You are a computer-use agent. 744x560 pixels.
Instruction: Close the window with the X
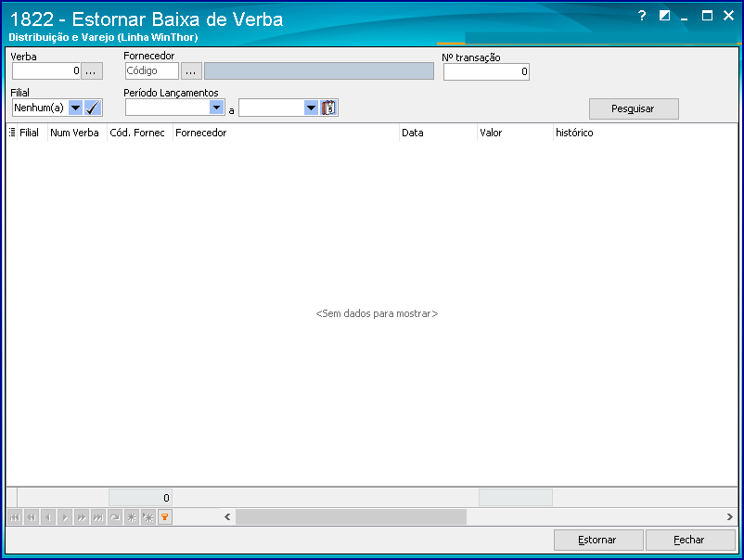pyautogui.click(x=729, y=16)
